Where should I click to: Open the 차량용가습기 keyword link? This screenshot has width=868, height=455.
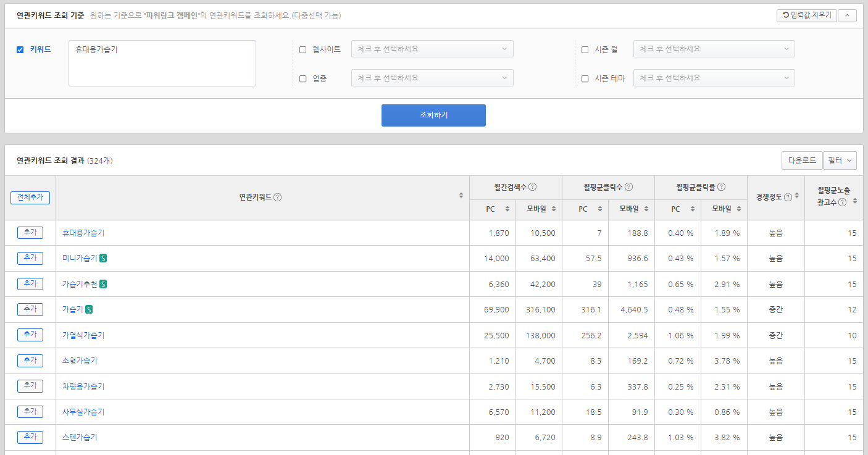[83, 386]
